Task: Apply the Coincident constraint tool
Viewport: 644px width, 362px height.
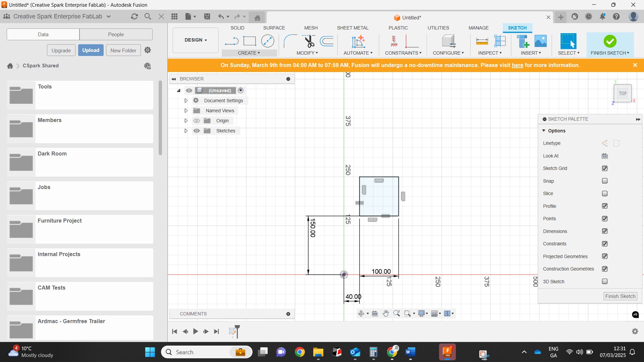Action: pos(412,41)
